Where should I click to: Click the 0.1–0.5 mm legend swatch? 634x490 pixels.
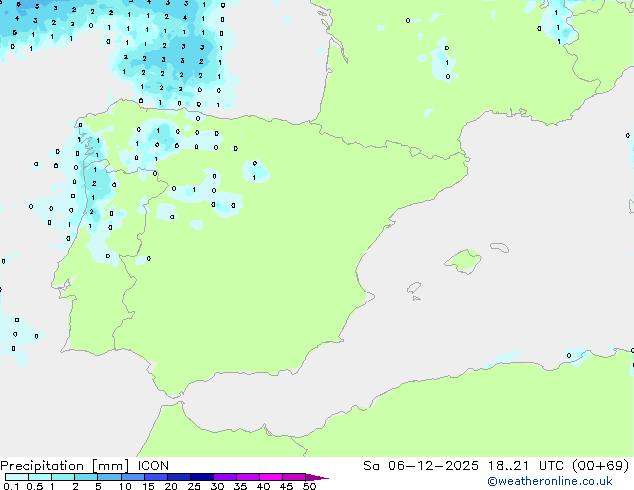17,477
